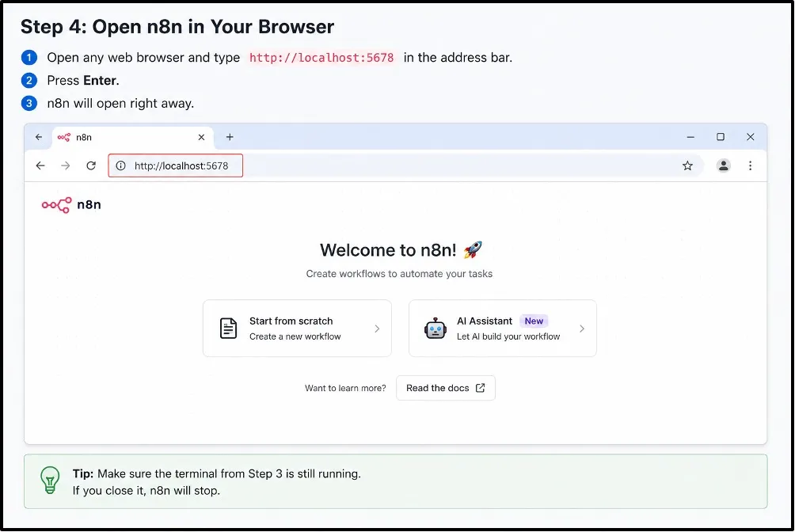795x532 pixels.
Task: Click the 'Step 4: Open n8n in Your Browser' heading
Action: (x=177, y=27)
